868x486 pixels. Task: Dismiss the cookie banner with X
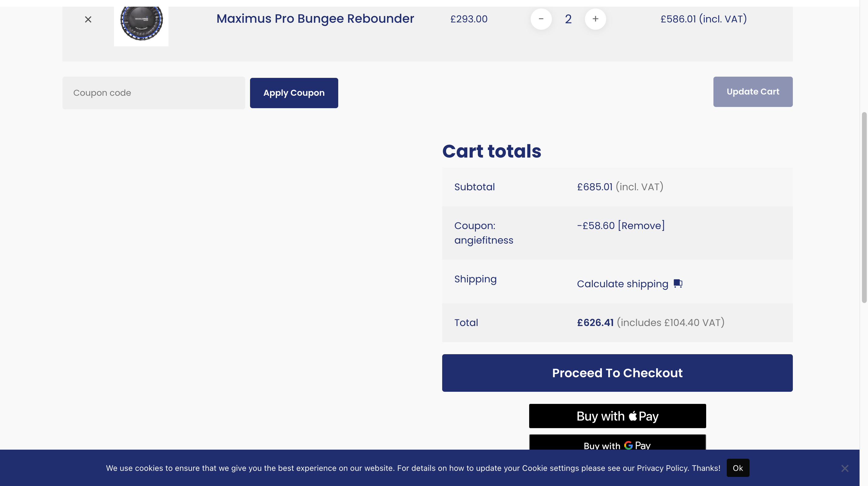[x=844, y=468]
